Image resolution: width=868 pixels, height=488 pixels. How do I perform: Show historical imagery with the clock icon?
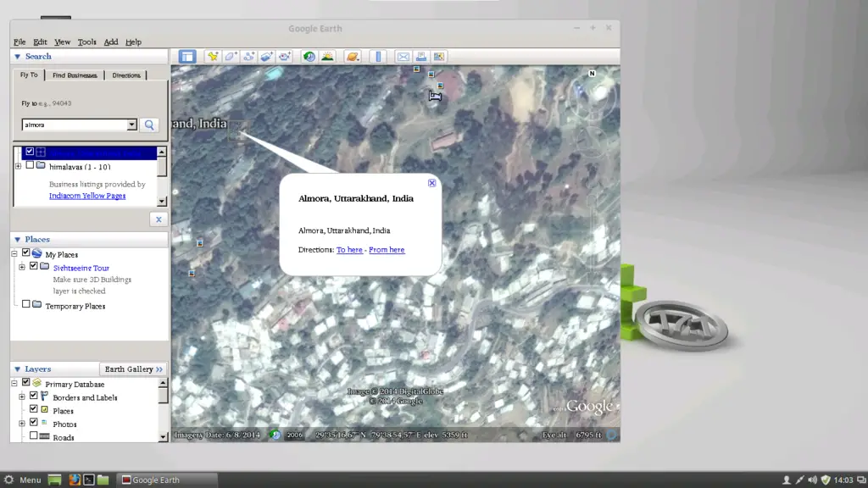coord(309,57)
